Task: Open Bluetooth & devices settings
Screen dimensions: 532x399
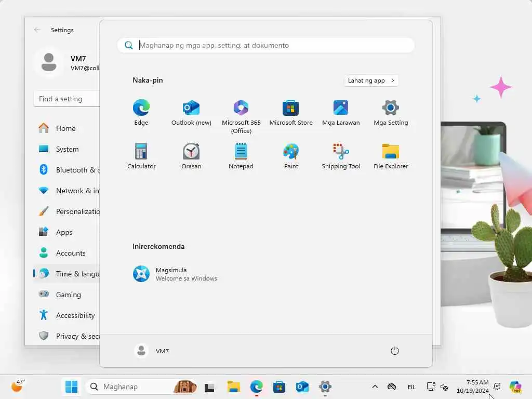Action: pos(67,170)
